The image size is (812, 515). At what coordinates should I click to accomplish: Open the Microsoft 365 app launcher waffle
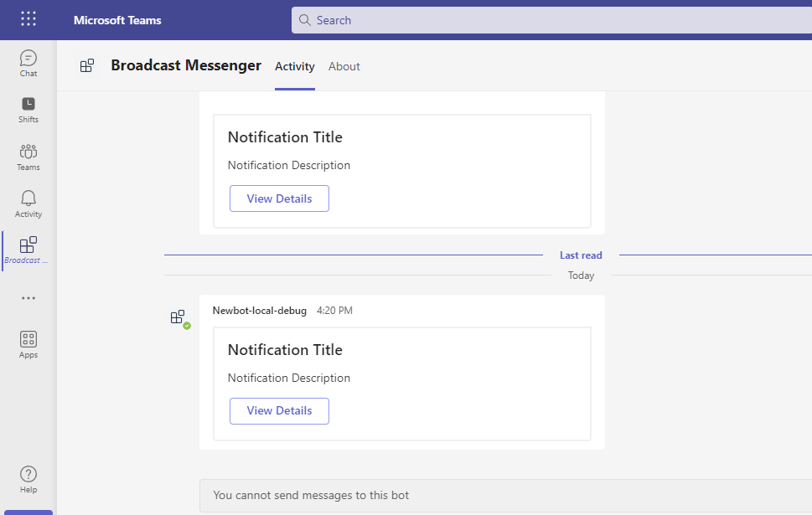28,18
